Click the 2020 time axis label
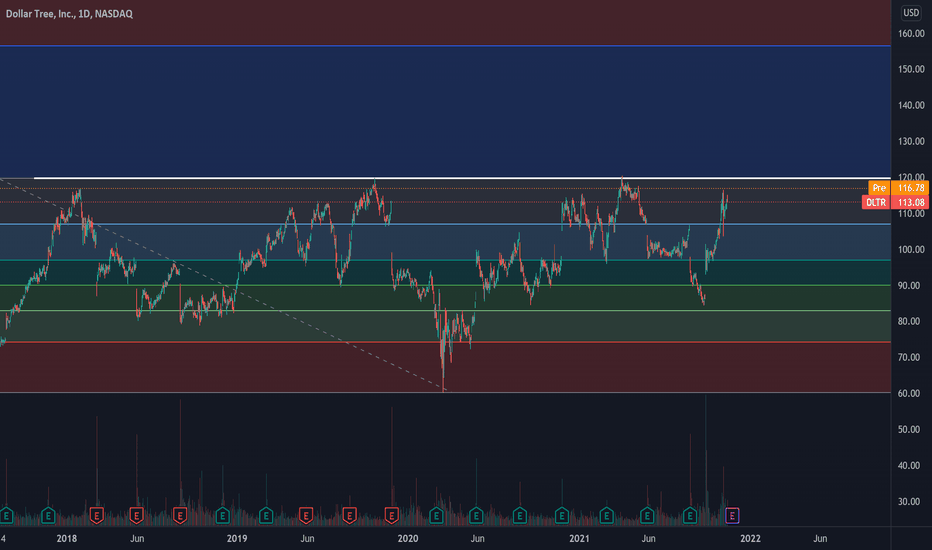The height and width of the screenshot is (550, 932). pyautogui.click(x=408, y=539)
